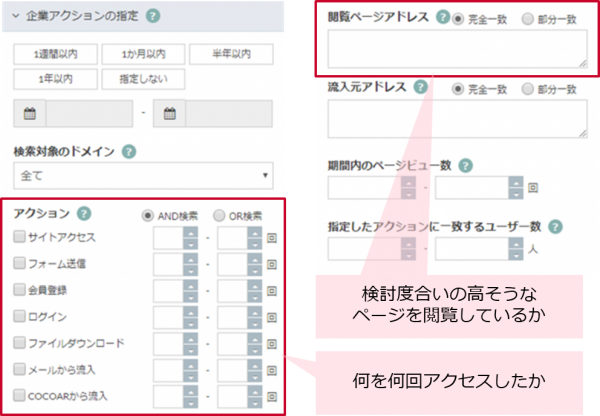Increase 会員登録 maximum count
Viewport: 600px width, 416px height.
click(x=254, y=285)
